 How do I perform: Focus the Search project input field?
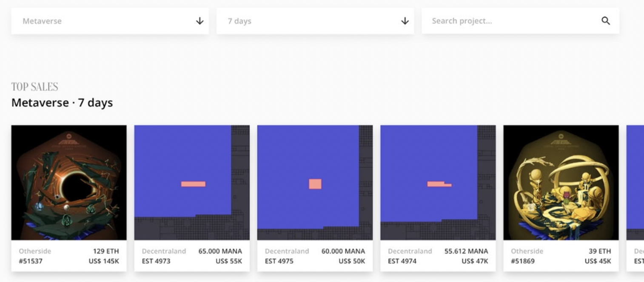[x=510, y=21]
